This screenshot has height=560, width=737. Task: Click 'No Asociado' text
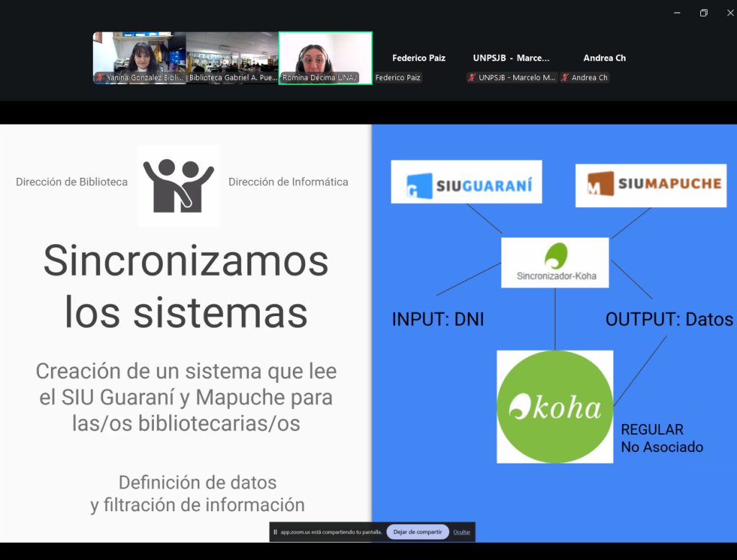coord(662,447)
